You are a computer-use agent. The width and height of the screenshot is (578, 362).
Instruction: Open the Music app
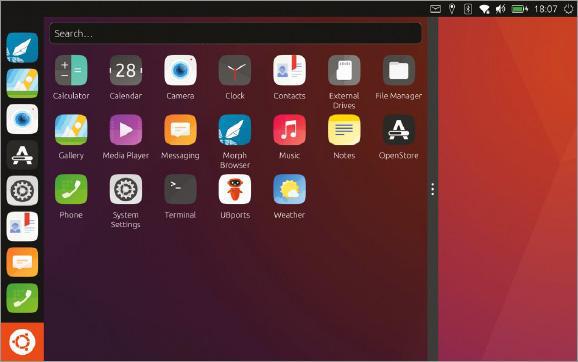tap(289, 130)
